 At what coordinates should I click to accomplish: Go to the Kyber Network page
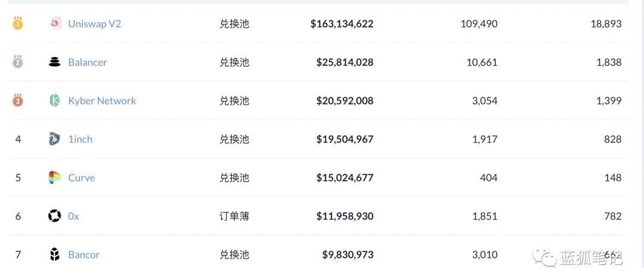click(x=102, y=101)
